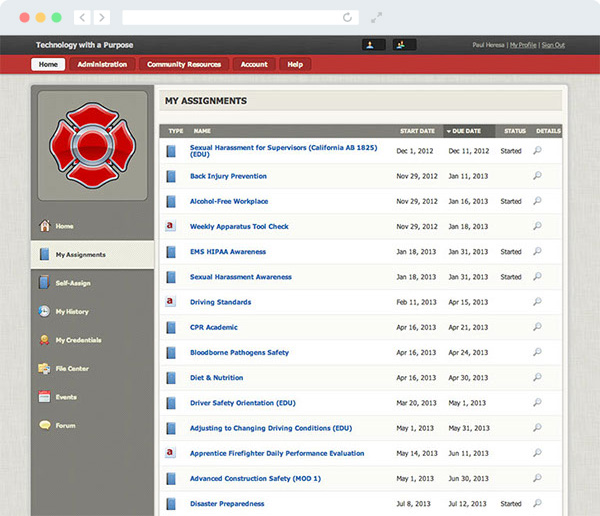Select the My Credentials badge icon
The height and width of the screenshot is (516, 600).
[x=44, y=340]
